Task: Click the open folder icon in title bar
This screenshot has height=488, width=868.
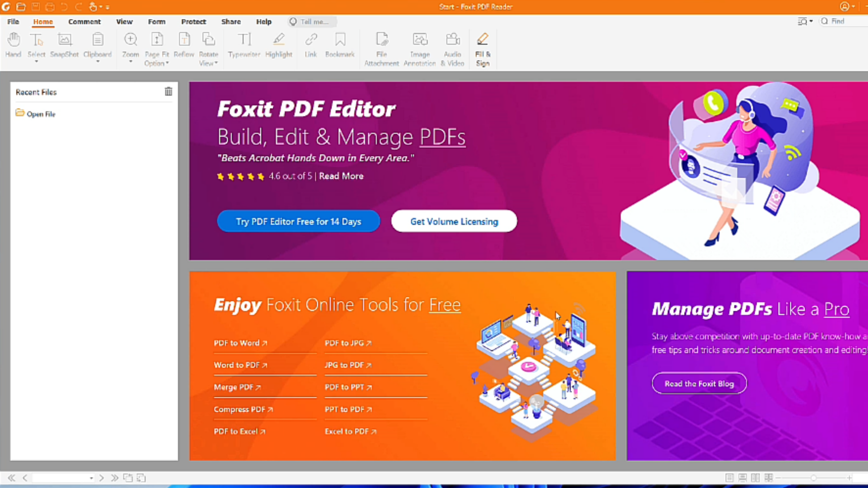Action: 21,7
